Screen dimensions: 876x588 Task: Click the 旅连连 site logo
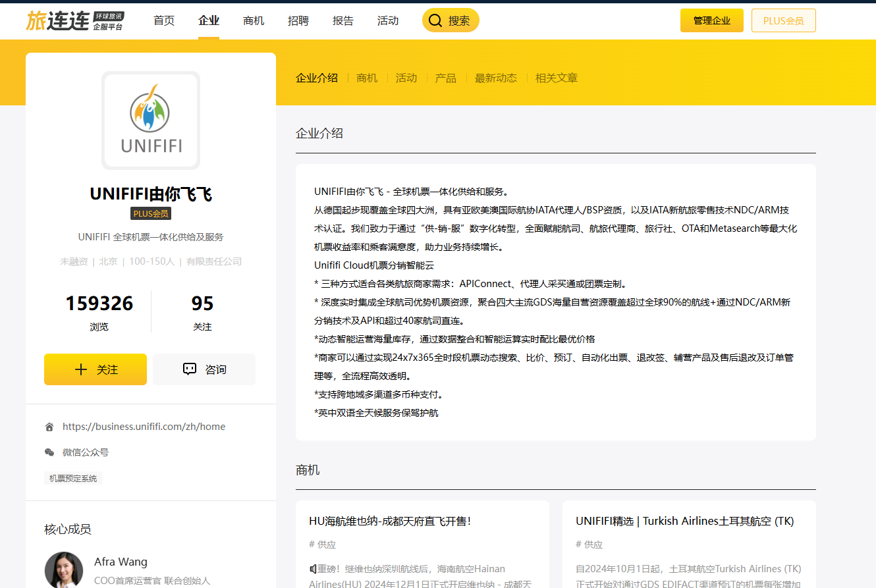pos(75,20)
